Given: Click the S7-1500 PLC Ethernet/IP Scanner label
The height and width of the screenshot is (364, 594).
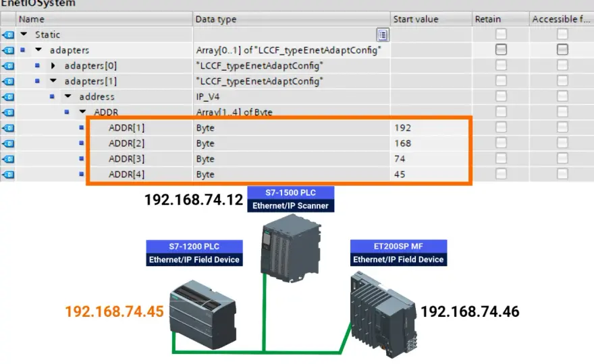Looking at the screenshot, I should click(290, 199).
